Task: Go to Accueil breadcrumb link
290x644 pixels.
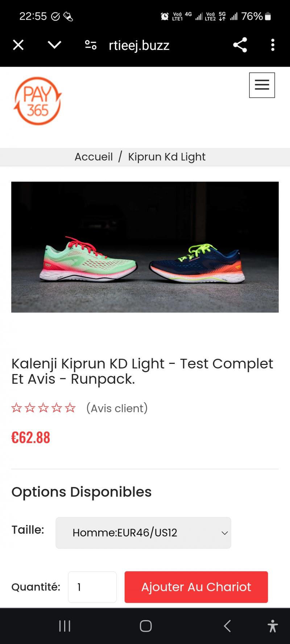Action: coord(94,157)
